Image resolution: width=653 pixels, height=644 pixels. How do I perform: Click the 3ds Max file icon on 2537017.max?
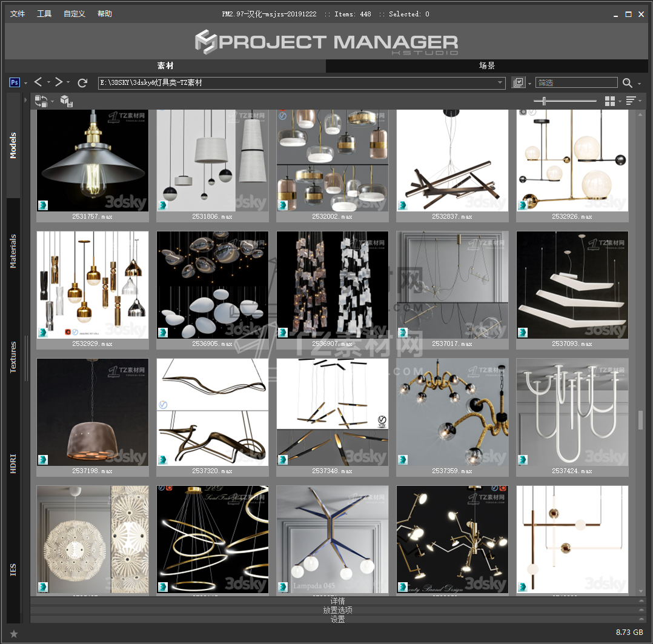coord(402,333)
